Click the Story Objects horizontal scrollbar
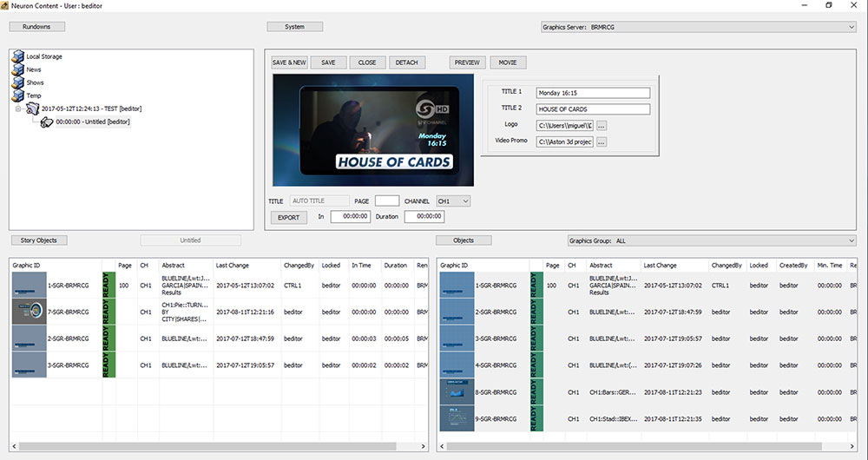 tap(219, 446)
